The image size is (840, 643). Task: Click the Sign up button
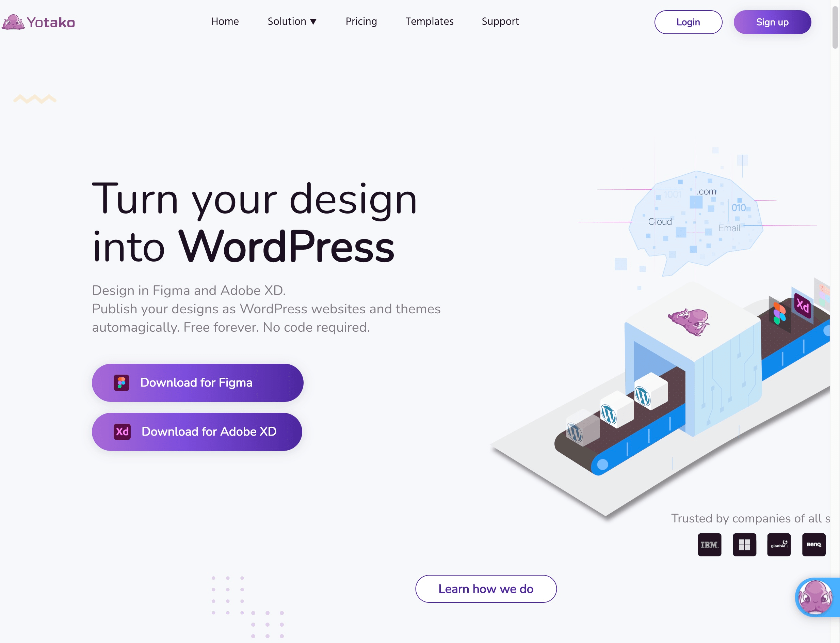[772, 22]
